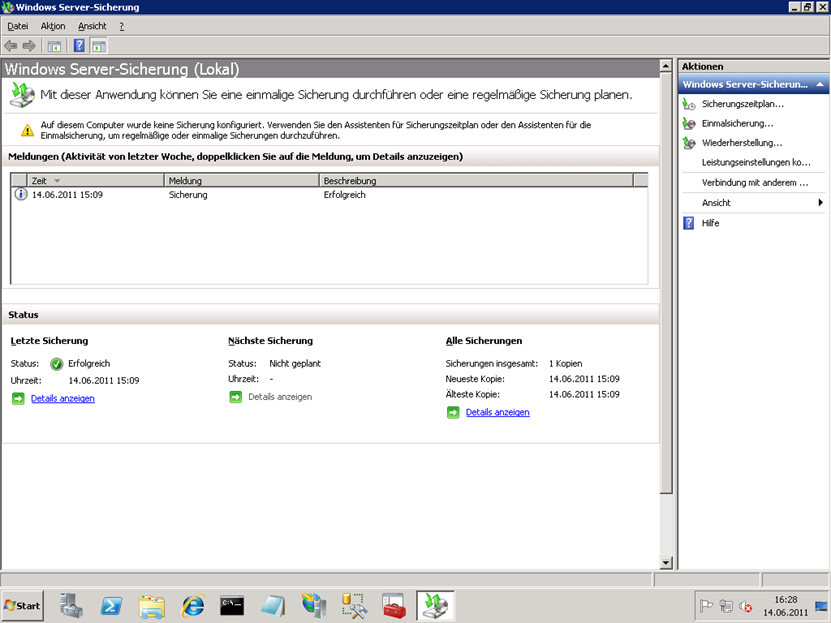Toggle the console tree toolbar icon

point(54,46)
